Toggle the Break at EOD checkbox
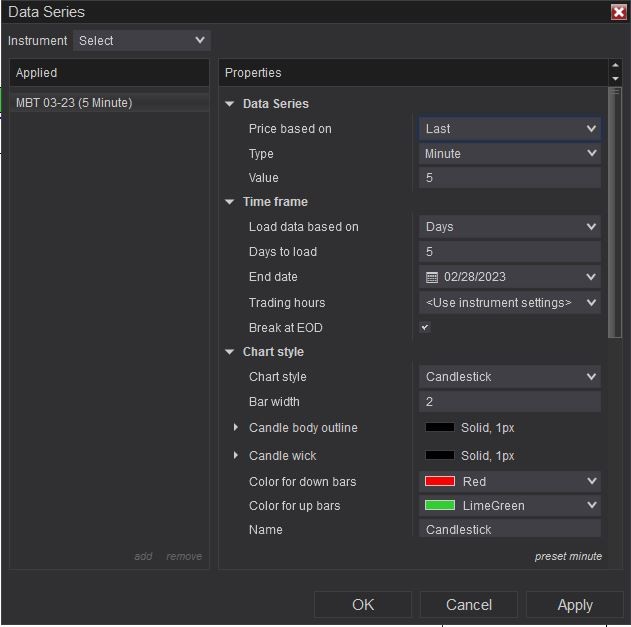Viewport: 631px width, 627px height. click(425, 328)
